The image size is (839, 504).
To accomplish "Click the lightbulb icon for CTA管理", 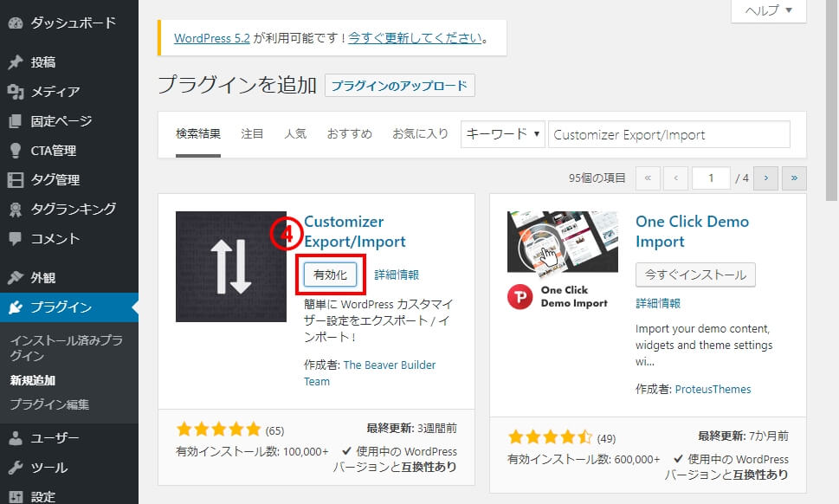I will tap(16, 151).
